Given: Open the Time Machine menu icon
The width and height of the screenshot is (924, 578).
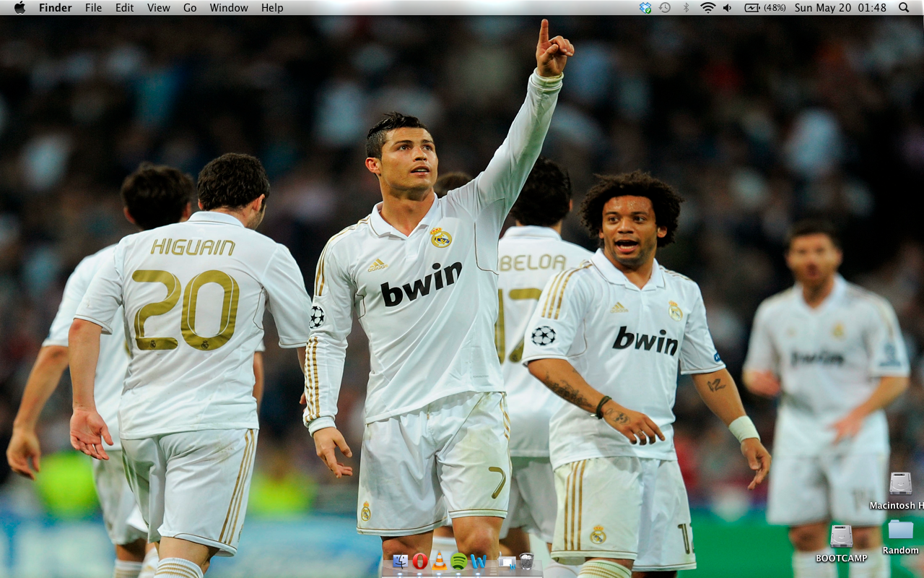Looking at the screenshot, I should (665, 7).
